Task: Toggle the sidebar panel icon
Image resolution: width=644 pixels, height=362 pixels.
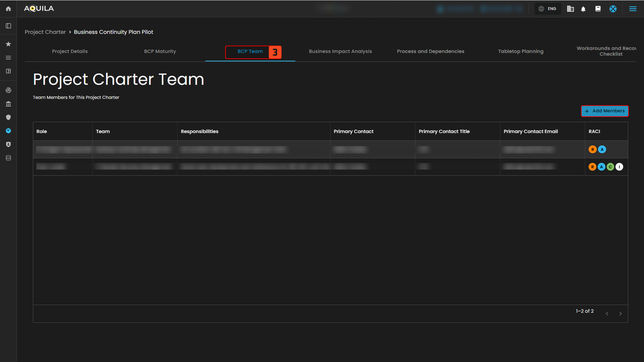Action: (x=8, y=26)
